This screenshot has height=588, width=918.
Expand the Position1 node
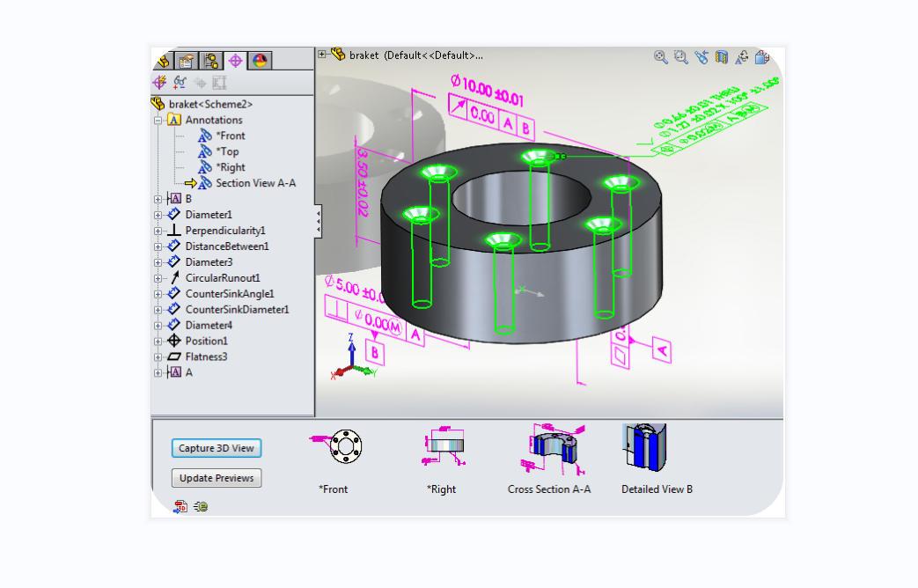coord(158,342)
